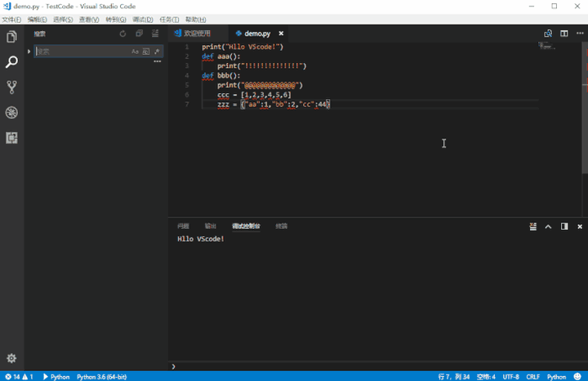Open editor more actions menu
Image resolution: width=588 pixels, height=381 pixels.
click(580, 34)
